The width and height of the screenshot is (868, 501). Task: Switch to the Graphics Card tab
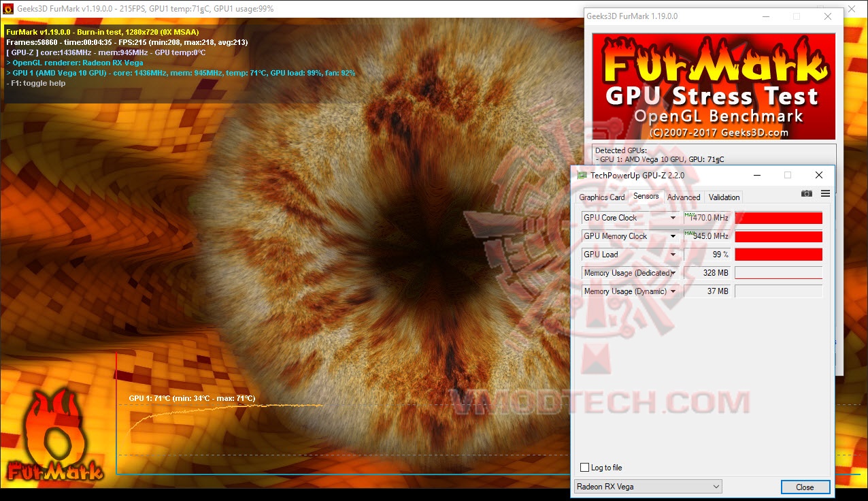click(x=602, y=197)
